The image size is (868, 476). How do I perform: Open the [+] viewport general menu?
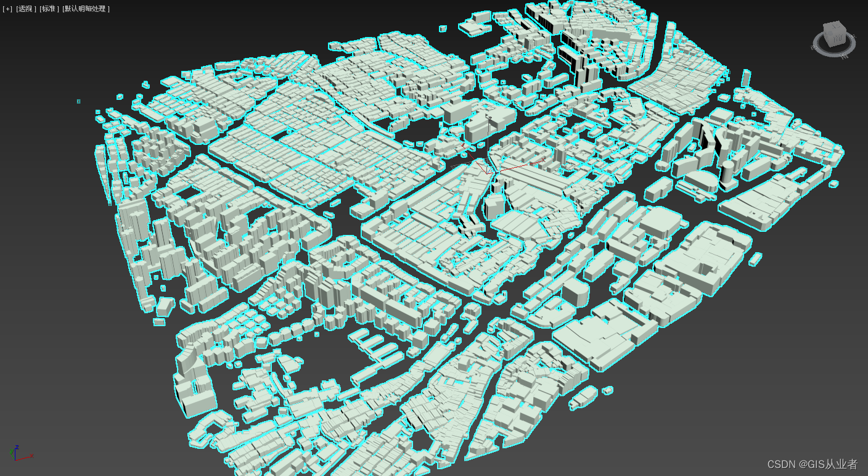click(6, 9)
